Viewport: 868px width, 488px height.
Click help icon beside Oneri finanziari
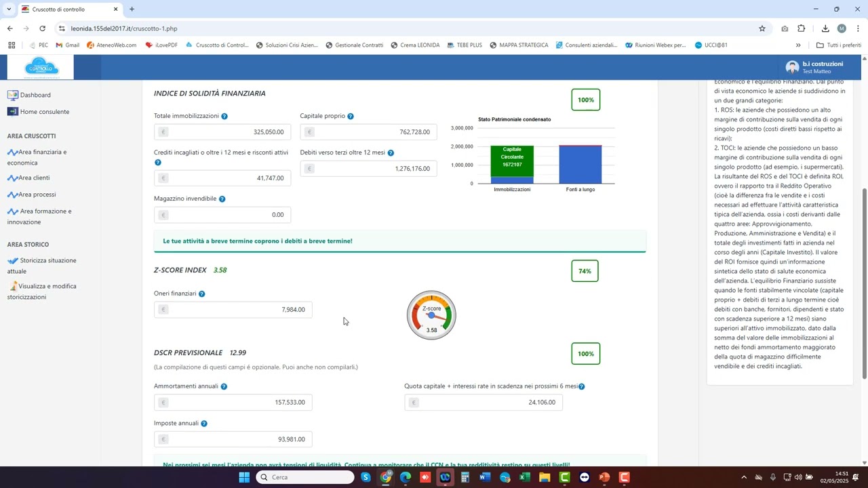pyautogui.click(x=202, y=294)
